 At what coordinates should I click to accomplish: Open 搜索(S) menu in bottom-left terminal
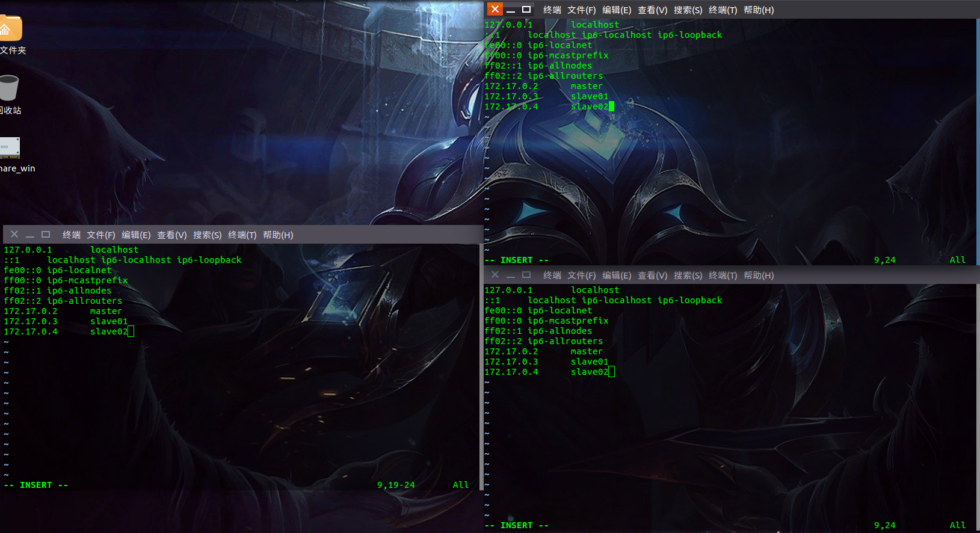pos(207,235)
